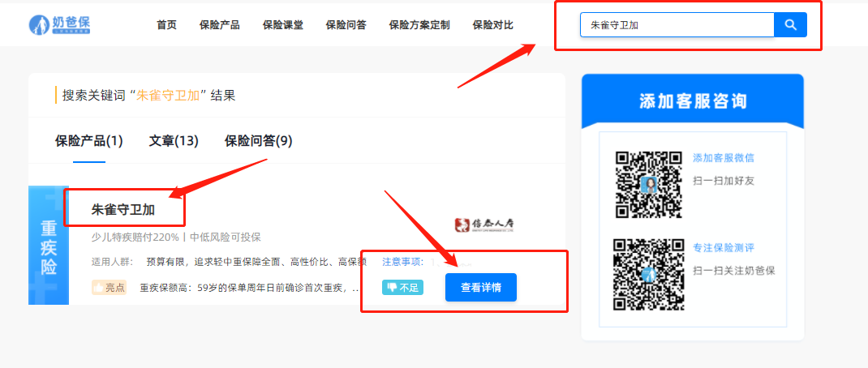
Task: Switch to the 保险产品(1) tab
Action: point(89,141)
